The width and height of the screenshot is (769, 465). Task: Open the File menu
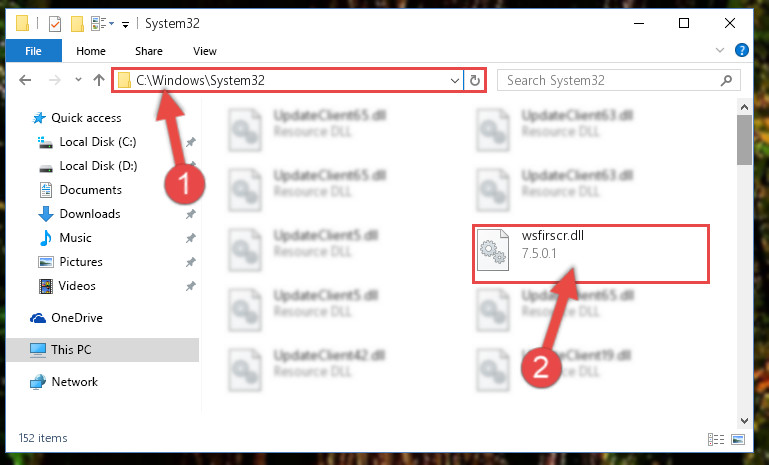(33, 51)
